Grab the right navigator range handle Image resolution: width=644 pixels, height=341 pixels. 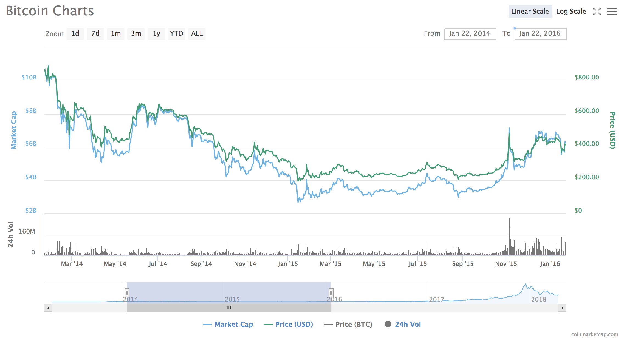coord(331,292)
